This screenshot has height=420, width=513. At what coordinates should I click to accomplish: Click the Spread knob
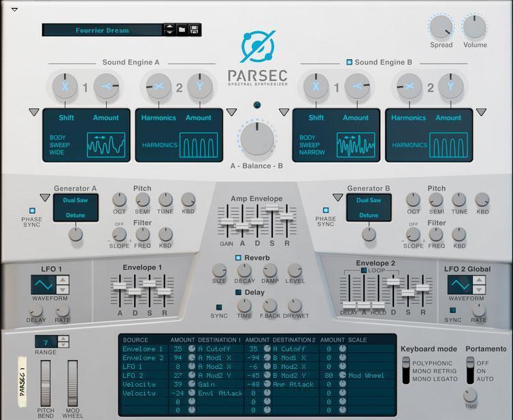pyautogui.click(x=441, y=27)
